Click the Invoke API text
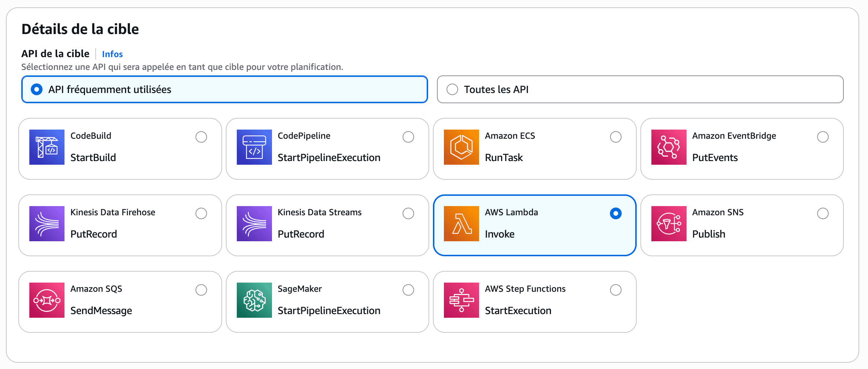 tap(500, 234)
